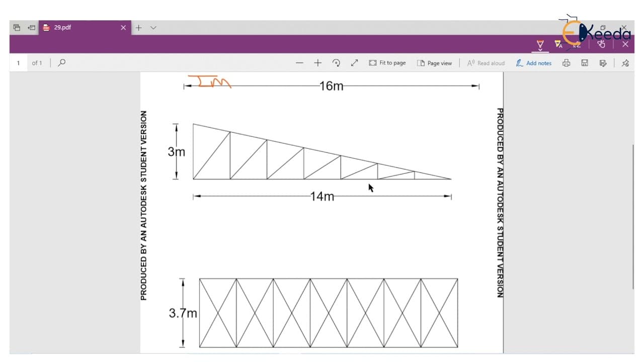The width and height of the screenshot is (644, 362).
Task: Select the highlighter annotation tool
Action: coord(558,44)
